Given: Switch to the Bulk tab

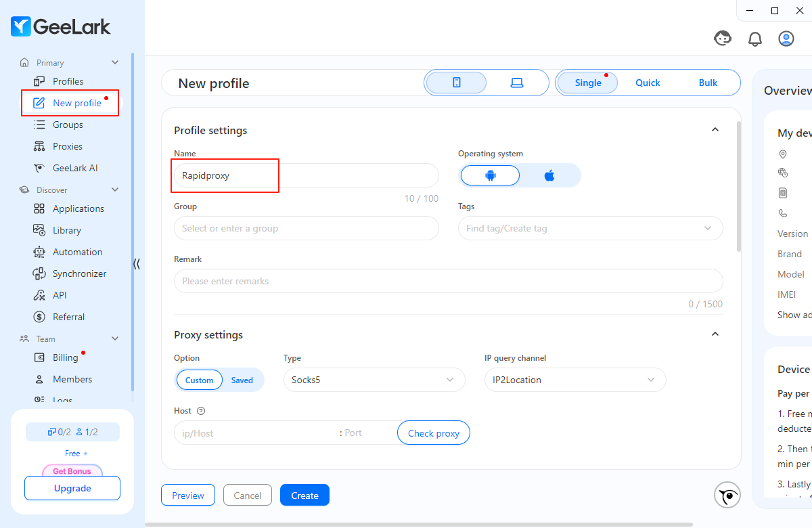Looking at the screenshot, I should 708,83.
